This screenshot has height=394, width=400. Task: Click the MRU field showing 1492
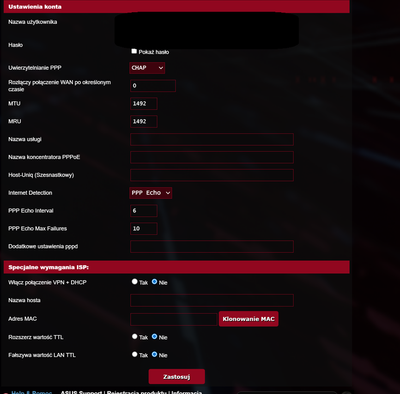pos(144,122)
